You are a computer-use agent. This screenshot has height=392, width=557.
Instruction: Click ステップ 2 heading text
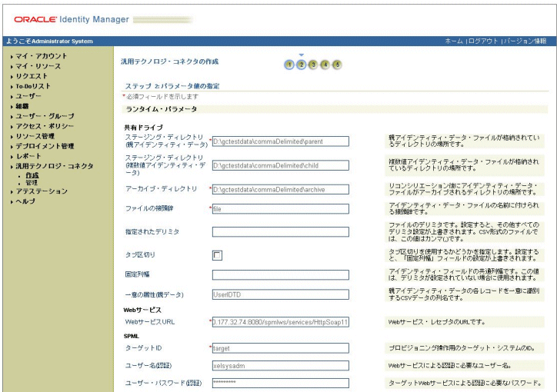(x=172, y=86)
